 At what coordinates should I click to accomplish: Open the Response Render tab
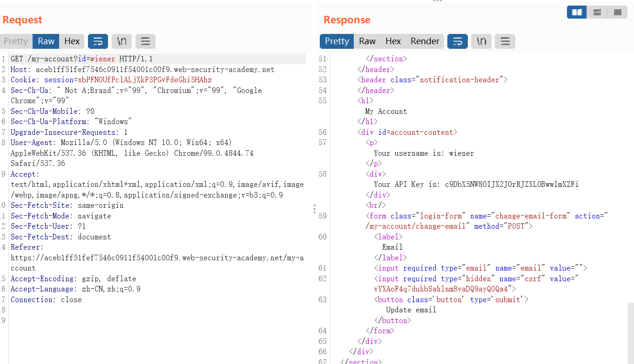[425, 41]
